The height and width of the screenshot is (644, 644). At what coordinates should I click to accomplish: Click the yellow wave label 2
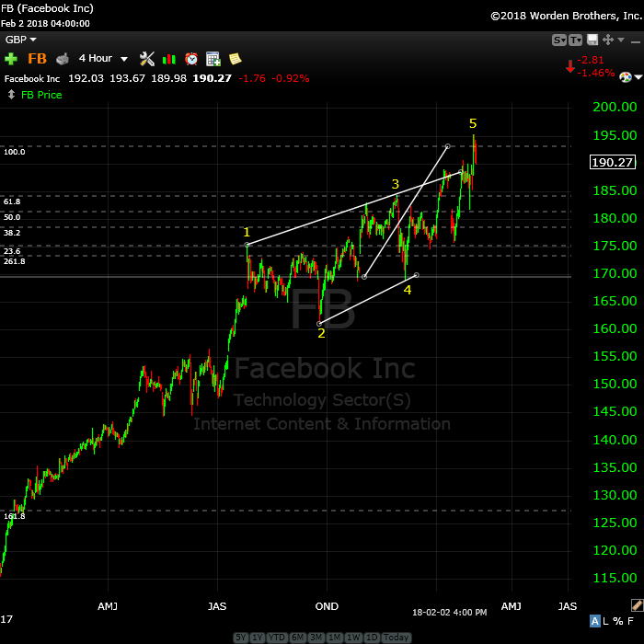click(x=321, y=333)
